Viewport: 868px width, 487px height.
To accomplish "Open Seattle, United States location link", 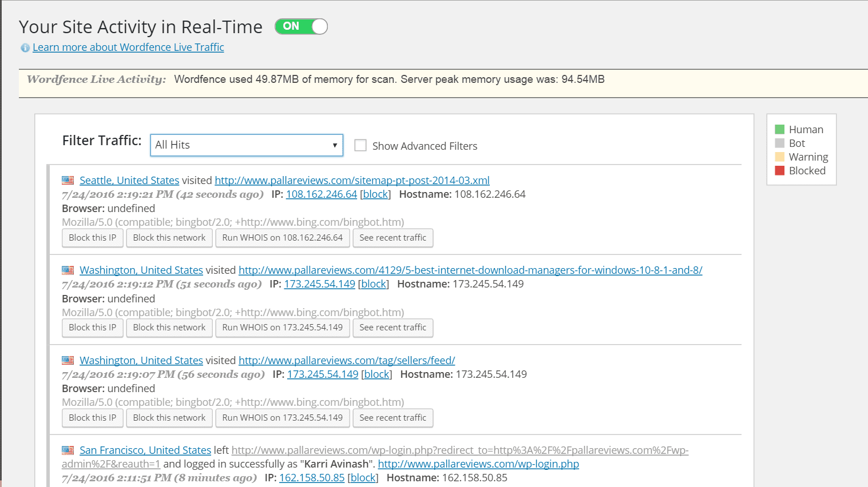I will pyautogui.click(x=129, y=181).
